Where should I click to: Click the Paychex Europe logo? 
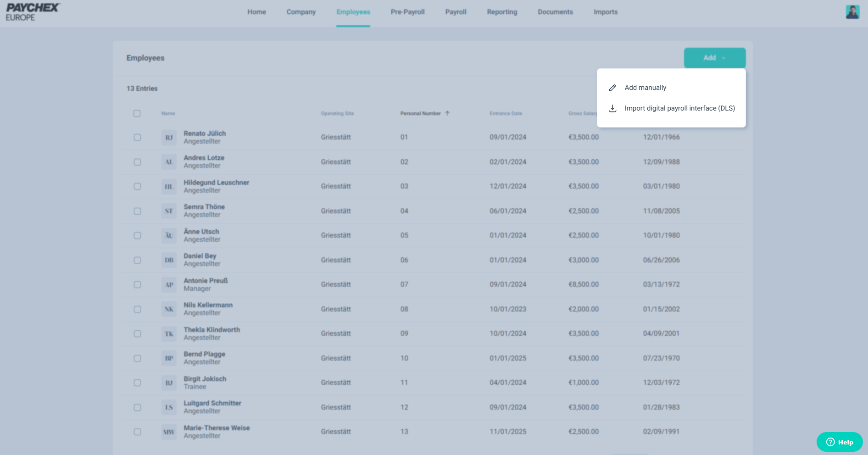click(32, 12)
